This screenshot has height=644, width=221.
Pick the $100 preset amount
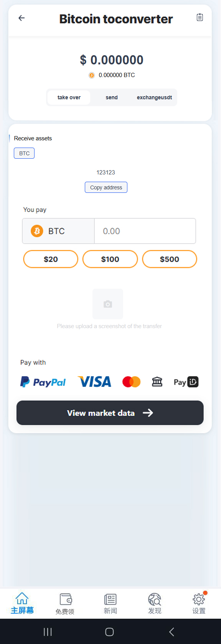click(110, 259)
